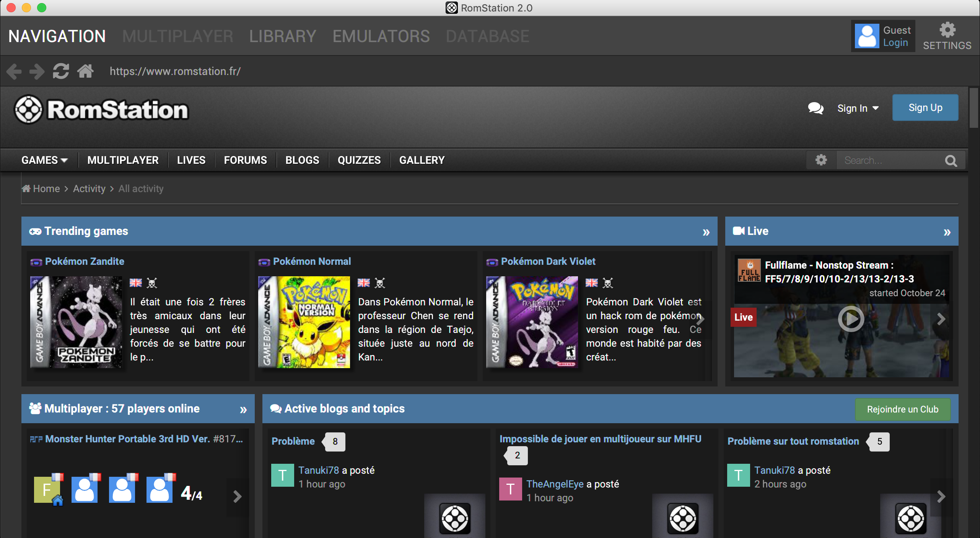Click the Pokémon Dark Violet cover thumbnail

click(x=532, y=322)
